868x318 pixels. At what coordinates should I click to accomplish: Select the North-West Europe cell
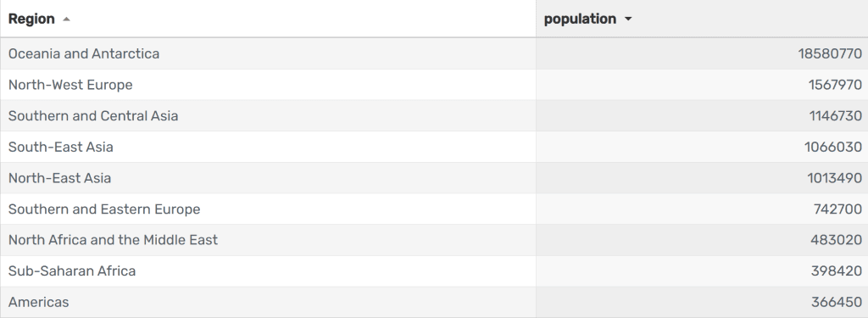[268, 85]
